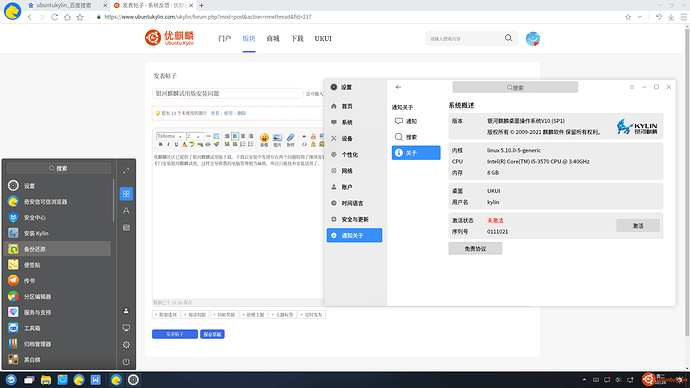The height and width of the screenshot is (388, 690).
Task: Switch start menu to alphabetical view
Action: click(126, 211)
